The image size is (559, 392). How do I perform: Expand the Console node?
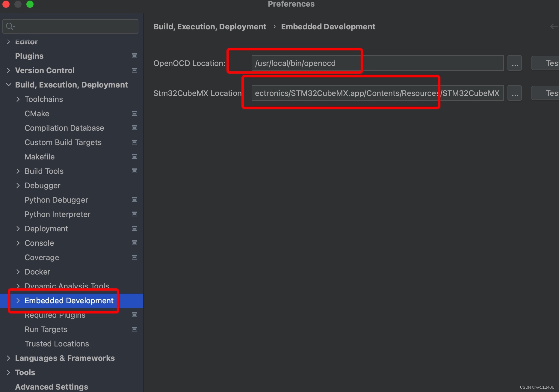18,243
